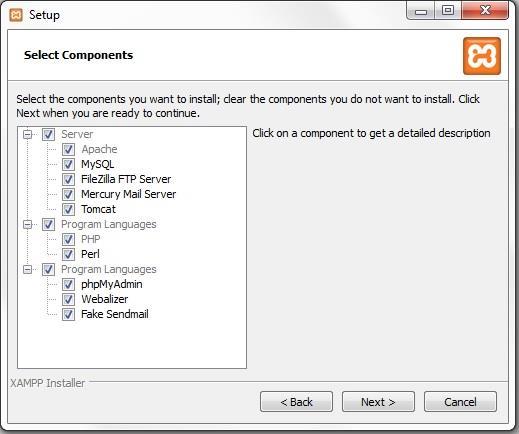Disable the Fake Sendmail checkbox
This screenshot has height=434, width=519.
(x=68, y=314)
